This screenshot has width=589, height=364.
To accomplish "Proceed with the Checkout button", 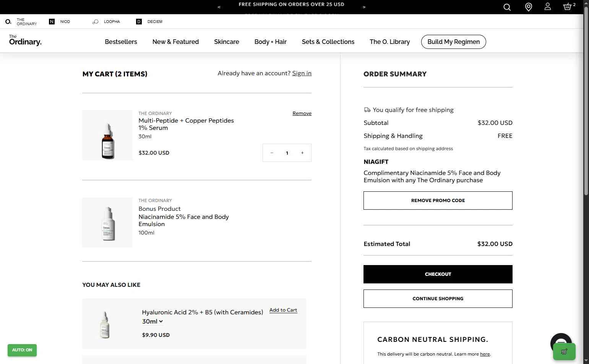I will pos(438,274).
